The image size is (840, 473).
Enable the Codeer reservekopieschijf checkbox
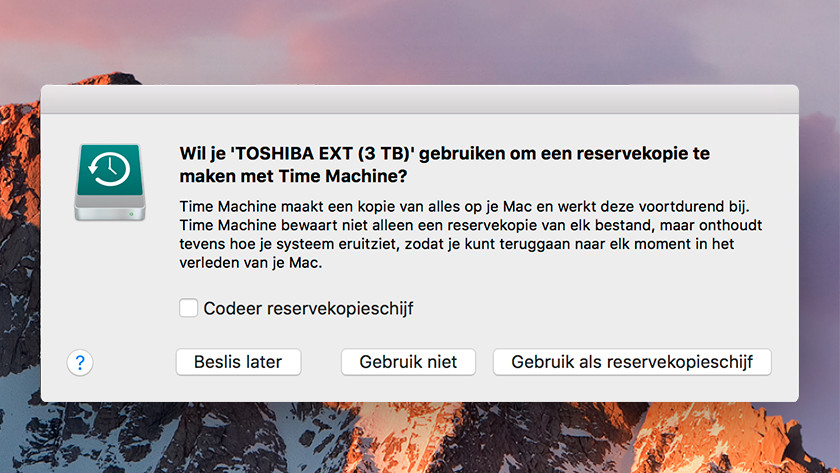tap(188, 308)
